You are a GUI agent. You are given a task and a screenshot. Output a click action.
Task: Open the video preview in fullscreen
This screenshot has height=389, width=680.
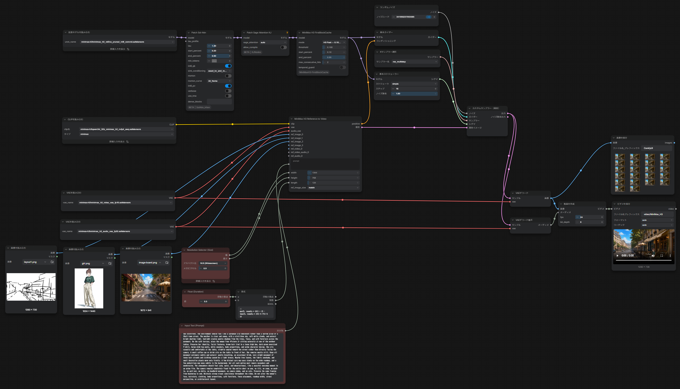[x=661, y=255]
